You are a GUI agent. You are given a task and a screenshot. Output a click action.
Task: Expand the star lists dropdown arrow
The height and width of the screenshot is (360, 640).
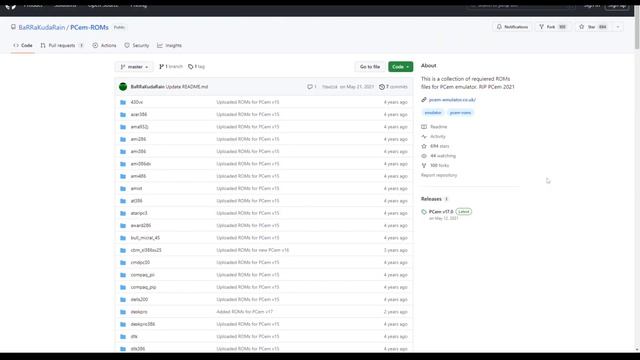tap(618, 27)
